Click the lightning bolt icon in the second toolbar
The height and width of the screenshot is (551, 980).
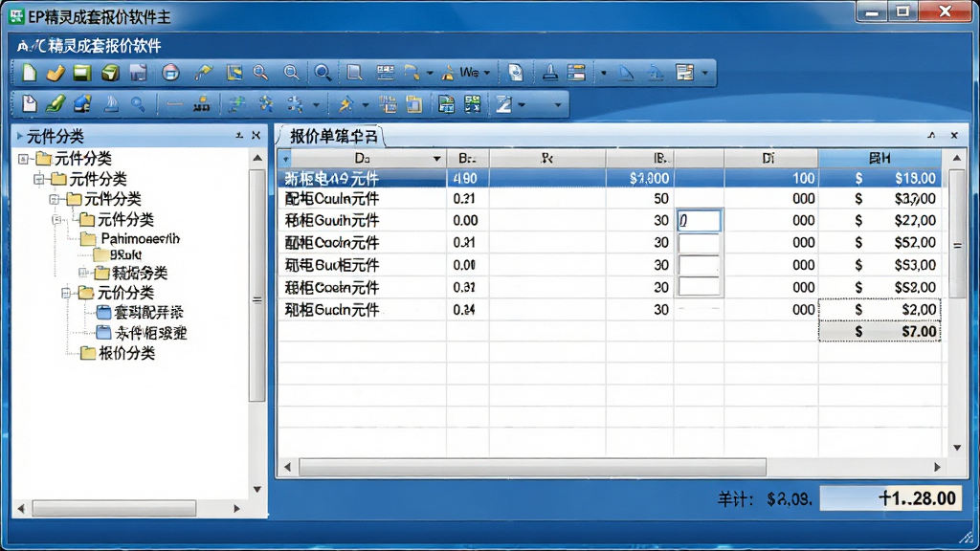[345, 103]
